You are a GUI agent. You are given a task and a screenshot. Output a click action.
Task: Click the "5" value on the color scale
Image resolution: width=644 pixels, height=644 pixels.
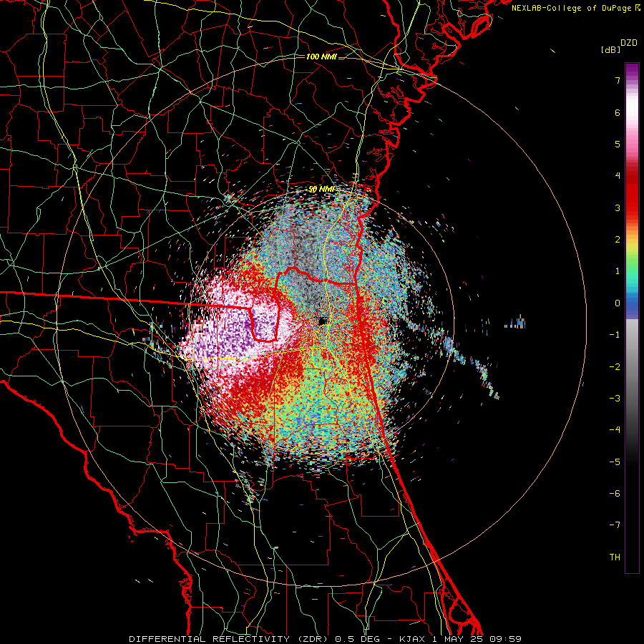pyautogui.click(x=618, y=144)
